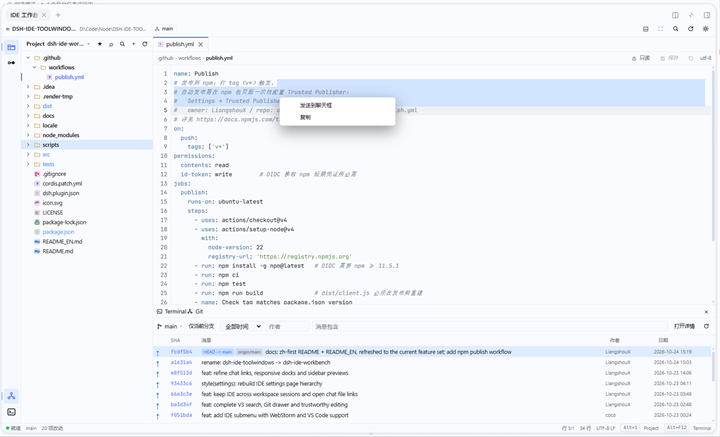Click the main branch button in header

pos(164,29)
